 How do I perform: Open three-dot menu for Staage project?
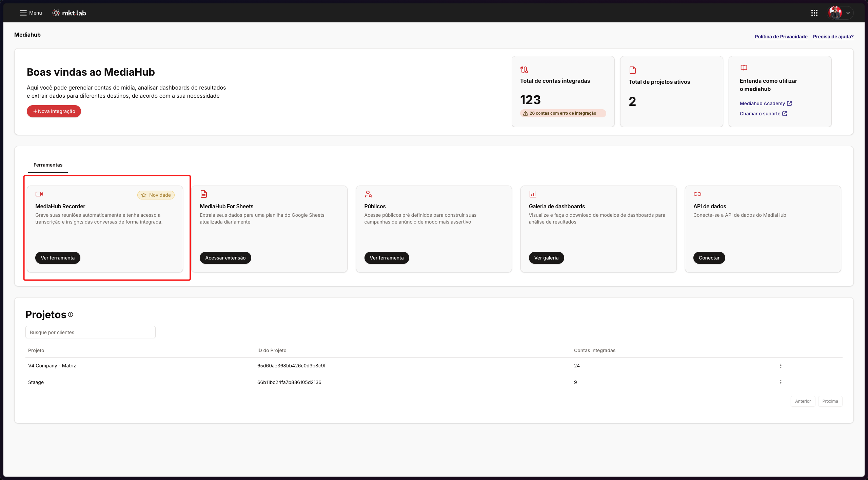tap(781, 382)
